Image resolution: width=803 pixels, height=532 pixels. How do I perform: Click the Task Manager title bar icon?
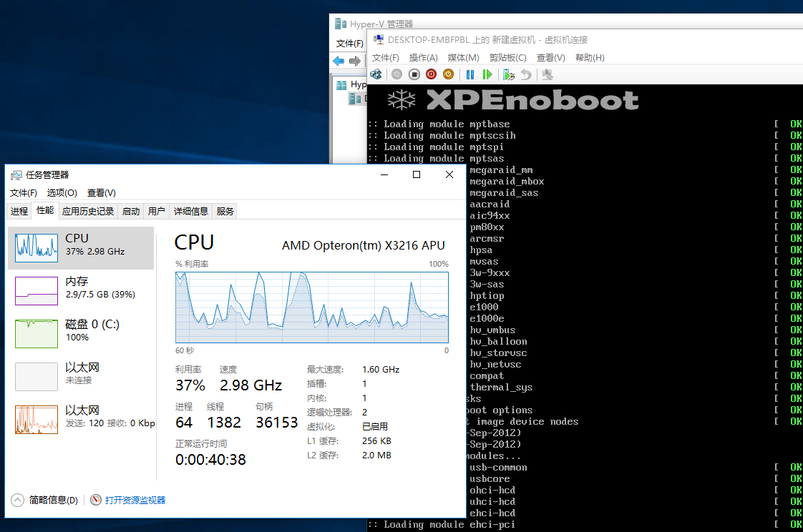point(16,175)
